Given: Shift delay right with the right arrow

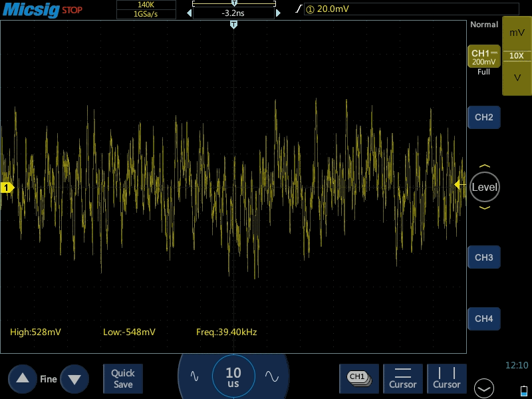Looking at the screenshot, I should 278,13.
